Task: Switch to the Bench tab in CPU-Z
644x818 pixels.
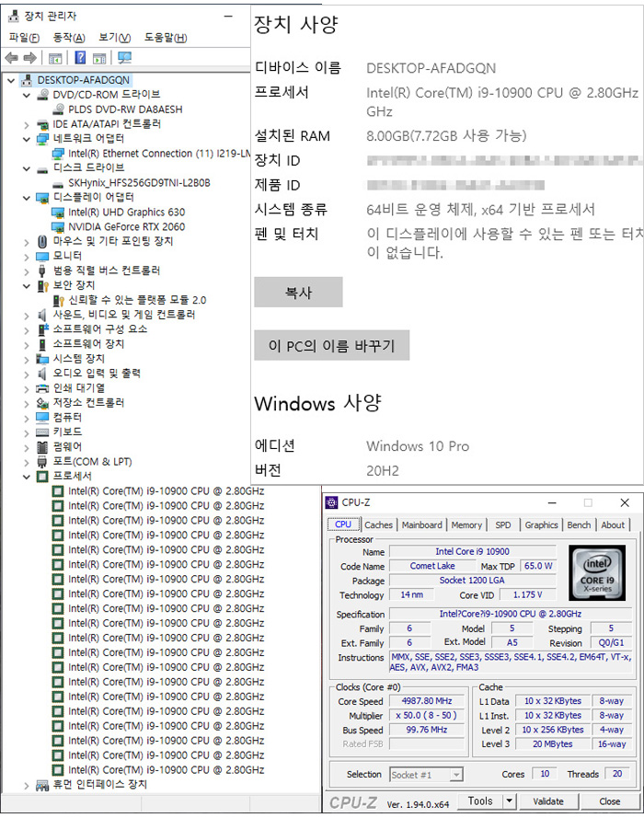Action: point(579,524)
